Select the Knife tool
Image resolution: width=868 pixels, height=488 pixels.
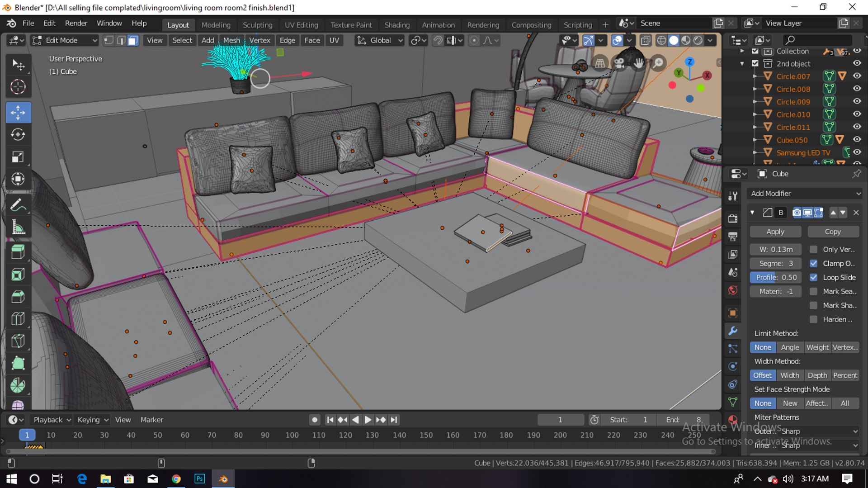click(18, 341)
